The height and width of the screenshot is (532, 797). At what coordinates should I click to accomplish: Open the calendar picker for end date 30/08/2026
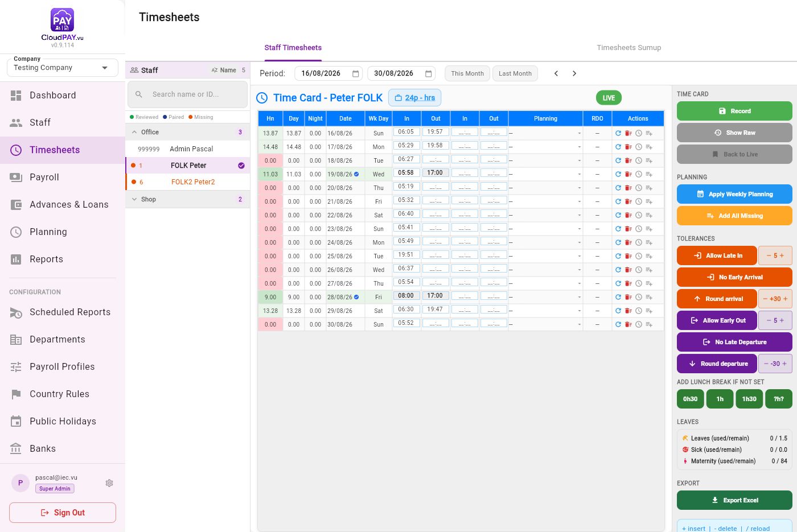click(x=429, y=73)
